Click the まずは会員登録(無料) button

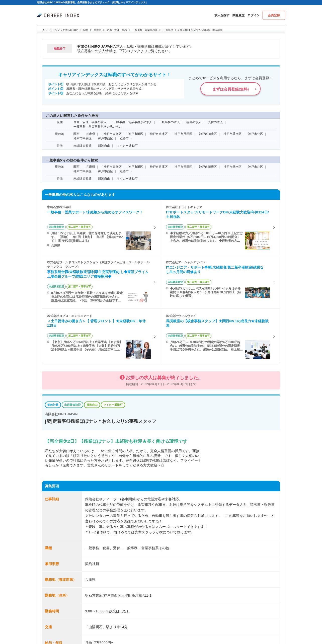tap(230, 89)
